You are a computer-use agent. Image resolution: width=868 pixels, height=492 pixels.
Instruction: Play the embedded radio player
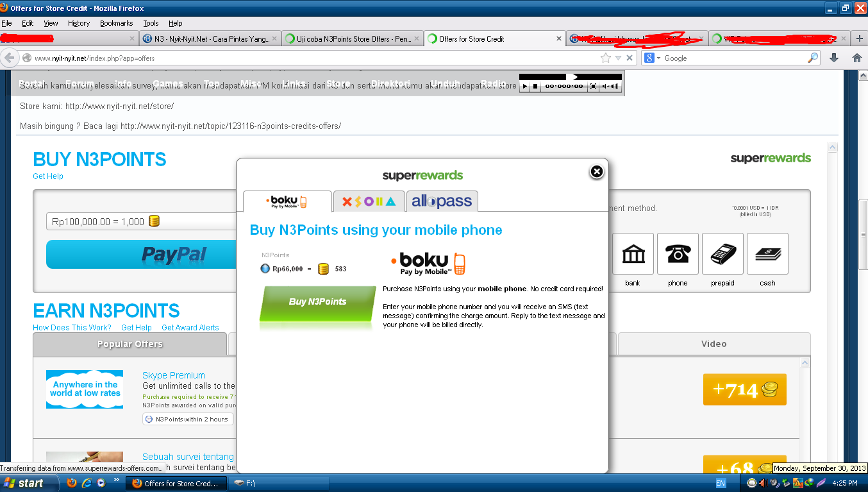(x=524, y=86)
